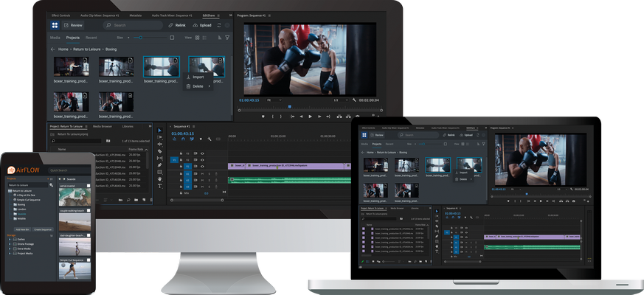Show hidden panel tabs via the double chevron on monitor

(231, 15)
